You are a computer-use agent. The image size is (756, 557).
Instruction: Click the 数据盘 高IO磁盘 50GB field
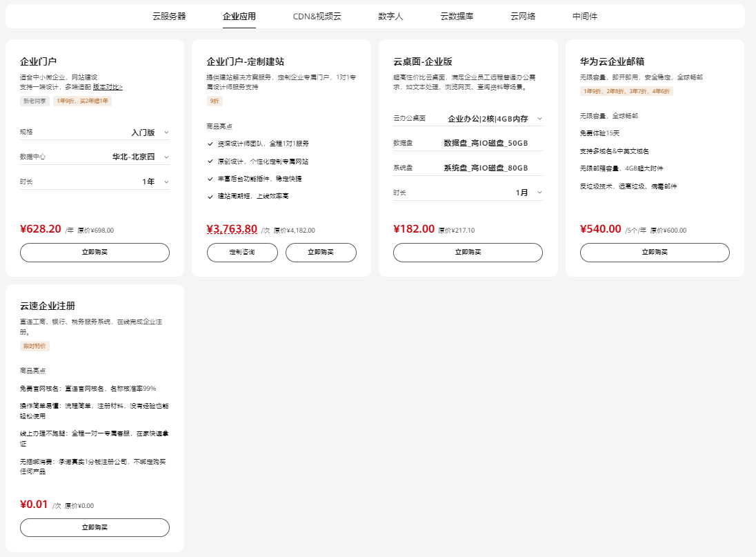[x=486, y=144]
